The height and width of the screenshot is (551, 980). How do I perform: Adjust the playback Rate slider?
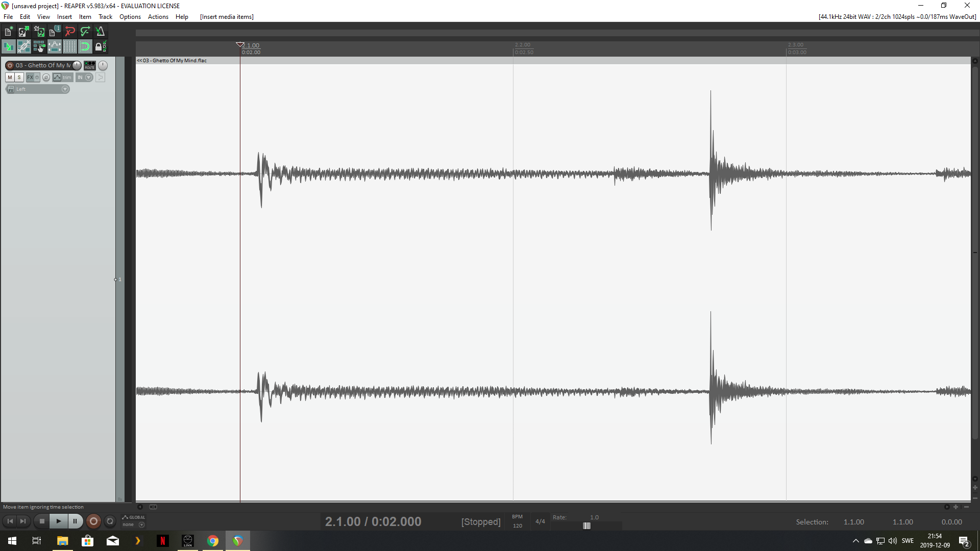587,525
